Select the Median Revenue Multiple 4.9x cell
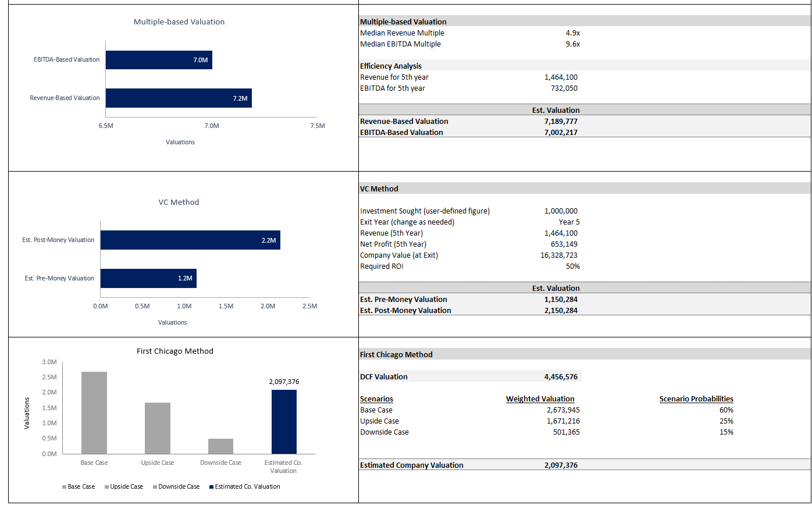The height and width of the screenshot is (505, 812). tap(572, 33)
